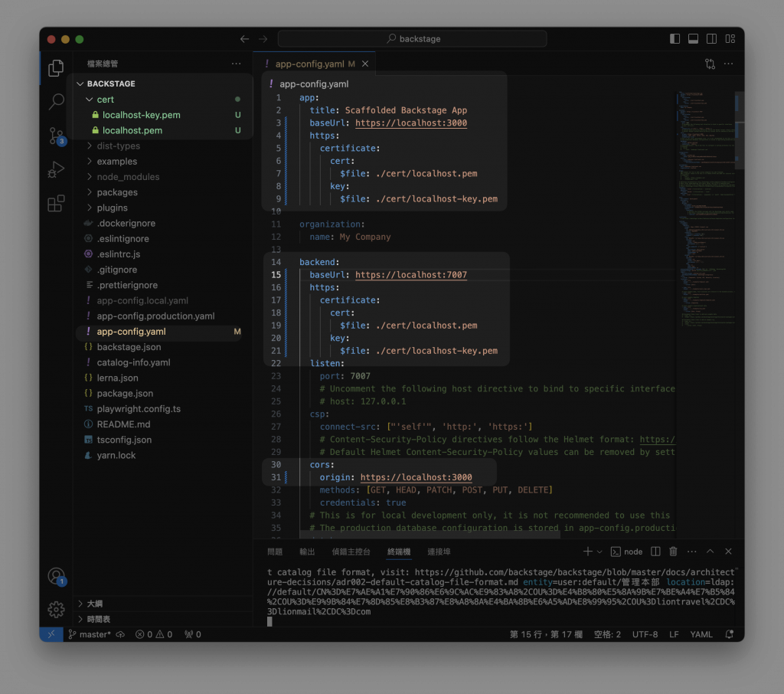Open localhost.pem file
The height and width of the screenshot is (694, 784).
click(x=162, y=130)
